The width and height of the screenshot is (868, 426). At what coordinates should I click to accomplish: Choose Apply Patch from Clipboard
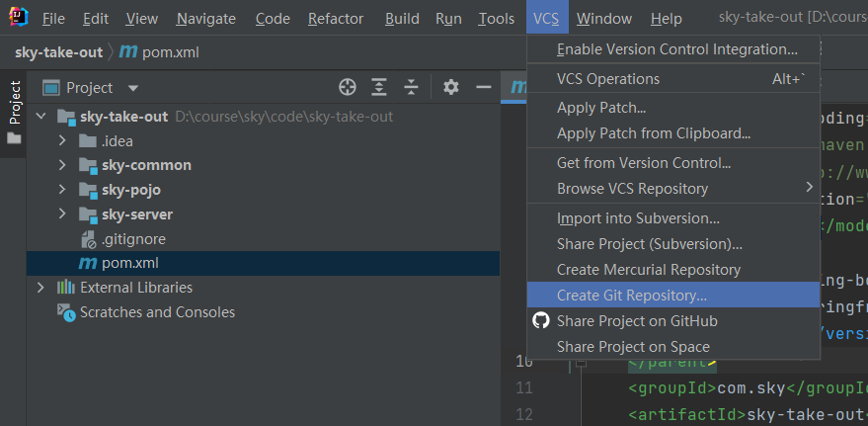point(673,133)
